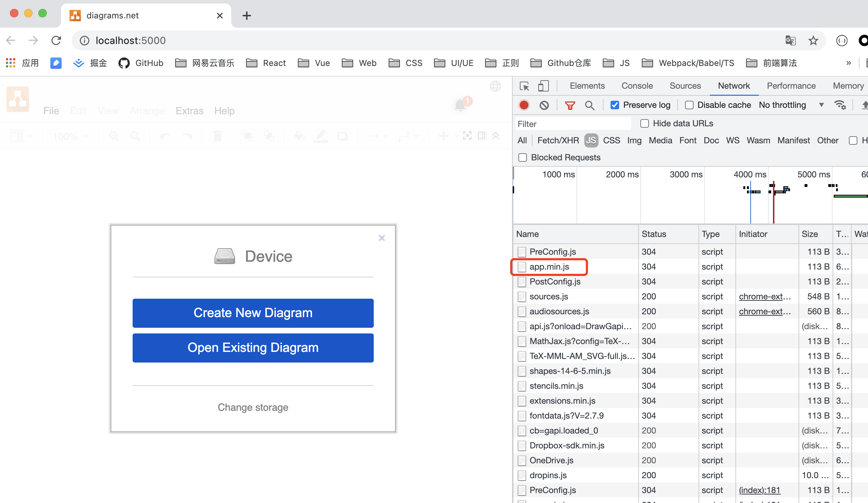Expand the bookmarks overflow chevron
This screenshot has height=503, width=868.
(x=848, y=63)
